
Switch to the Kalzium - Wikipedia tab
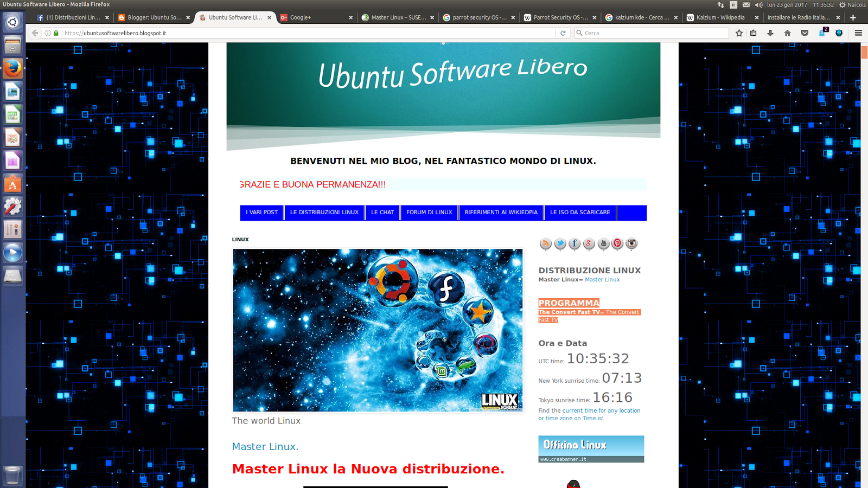click(723, 17)
